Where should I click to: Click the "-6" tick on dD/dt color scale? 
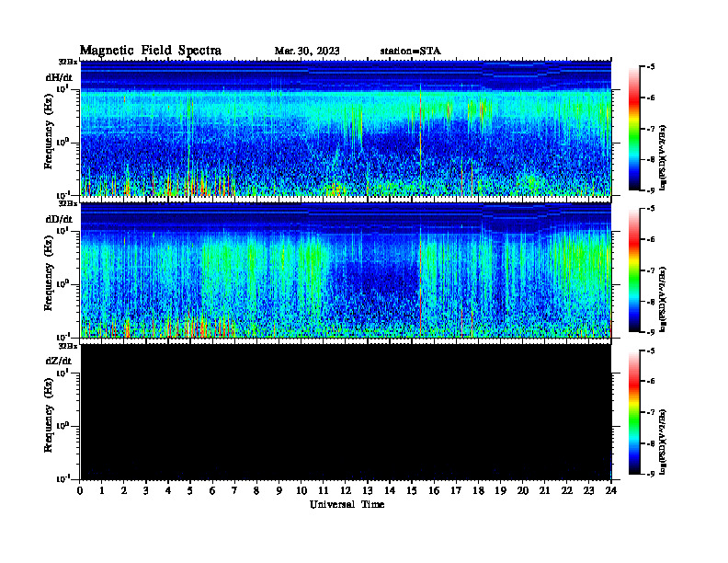click(651, 240)
